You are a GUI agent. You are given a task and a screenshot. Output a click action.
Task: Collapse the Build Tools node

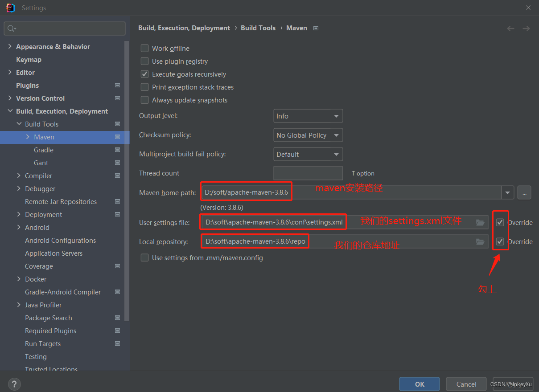tap(19, 124)
